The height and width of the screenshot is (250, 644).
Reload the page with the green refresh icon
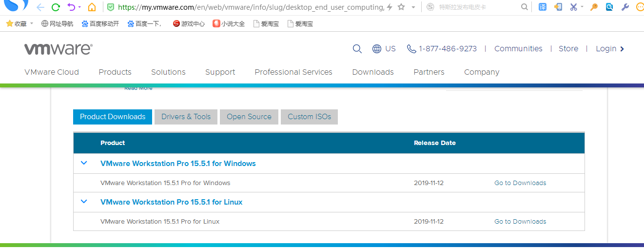pyautogui.click(x=56, y=7)
